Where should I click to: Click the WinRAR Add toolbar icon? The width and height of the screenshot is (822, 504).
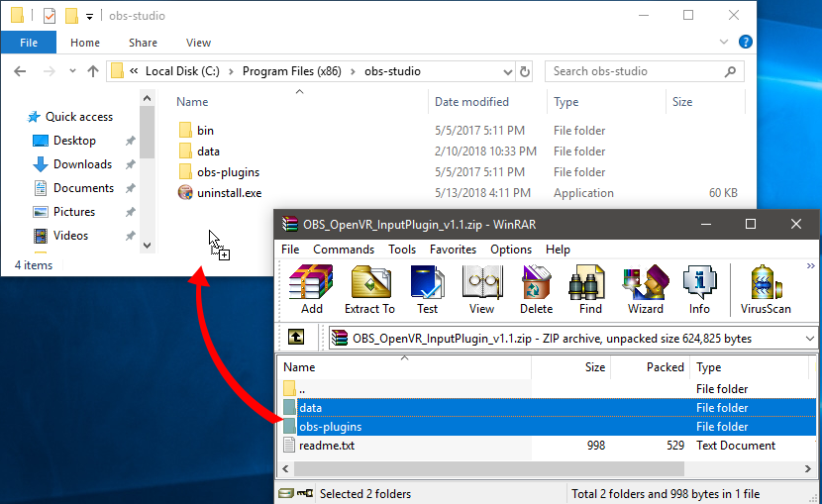[311, 289]
